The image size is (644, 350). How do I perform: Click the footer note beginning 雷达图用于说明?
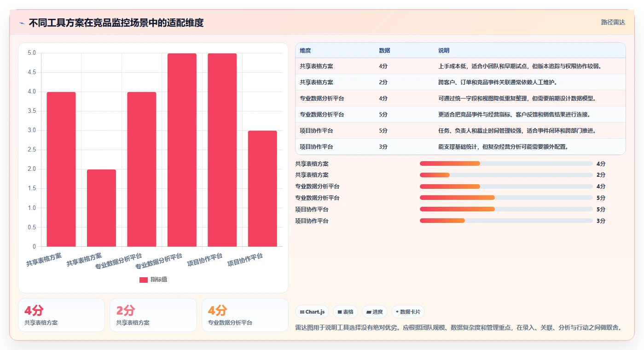[459, 327]
